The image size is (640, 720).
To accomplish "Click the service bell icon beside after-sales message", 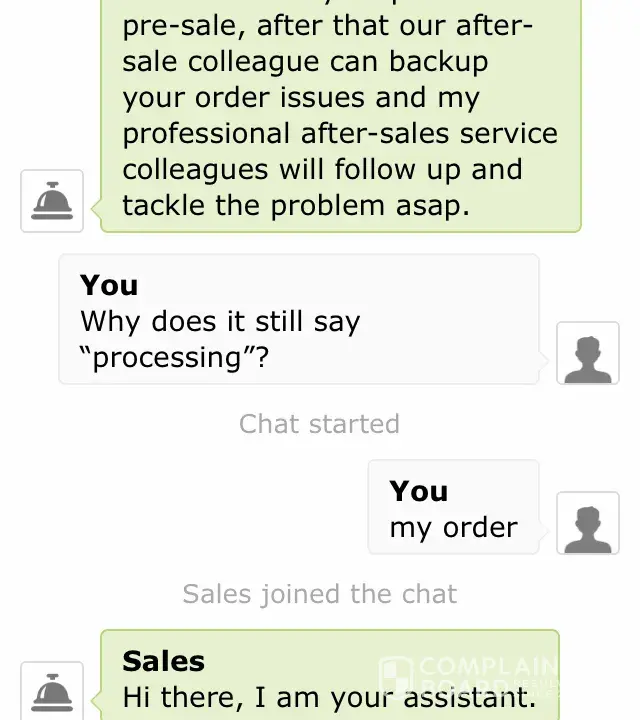I will [x=52, y=201].
